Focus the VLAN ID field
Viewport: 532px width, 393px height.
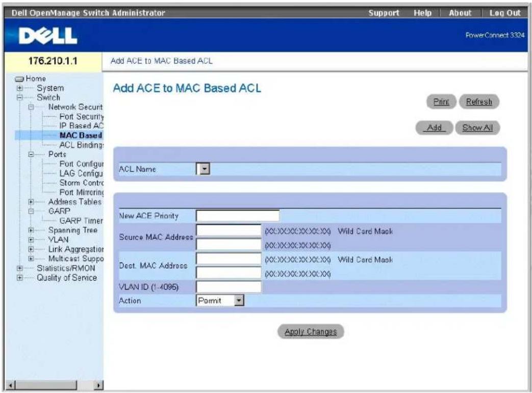(x=229, y=287)
